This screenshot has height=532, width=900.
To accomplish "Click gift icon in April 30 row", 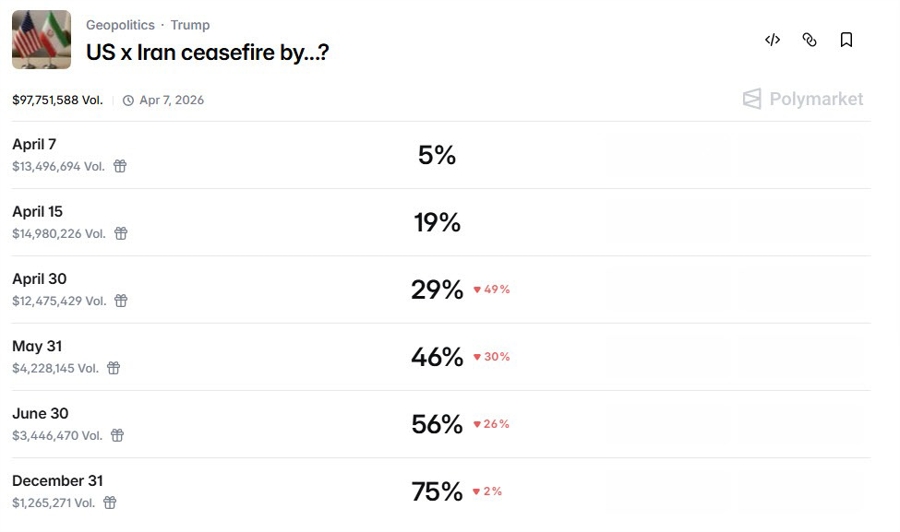I will tap(121, 300).
